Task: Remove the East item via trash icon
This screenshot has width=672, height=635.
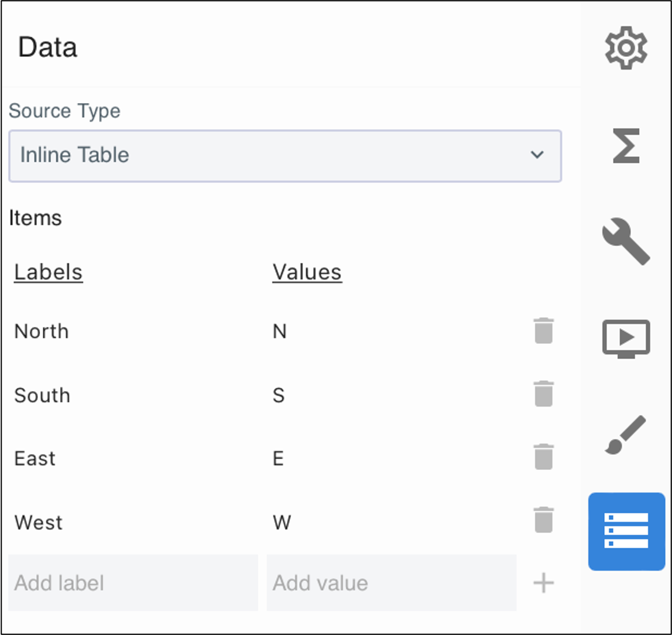Action: coord(543,458)
